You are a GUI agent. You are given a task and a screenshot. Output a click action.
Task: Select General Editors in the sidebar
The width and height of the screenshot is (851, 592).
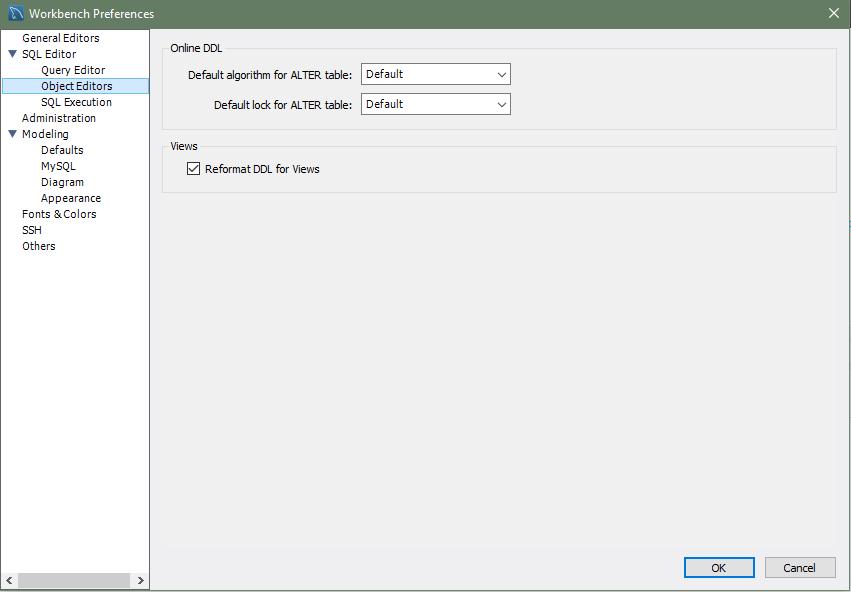click(x=60, y=38)
